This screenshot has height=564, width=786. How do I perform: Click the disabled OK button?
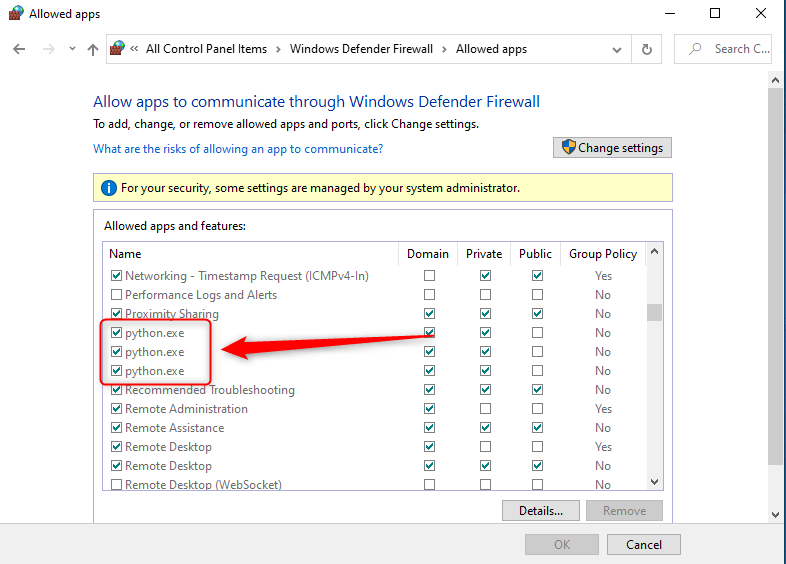coord(562,544)
